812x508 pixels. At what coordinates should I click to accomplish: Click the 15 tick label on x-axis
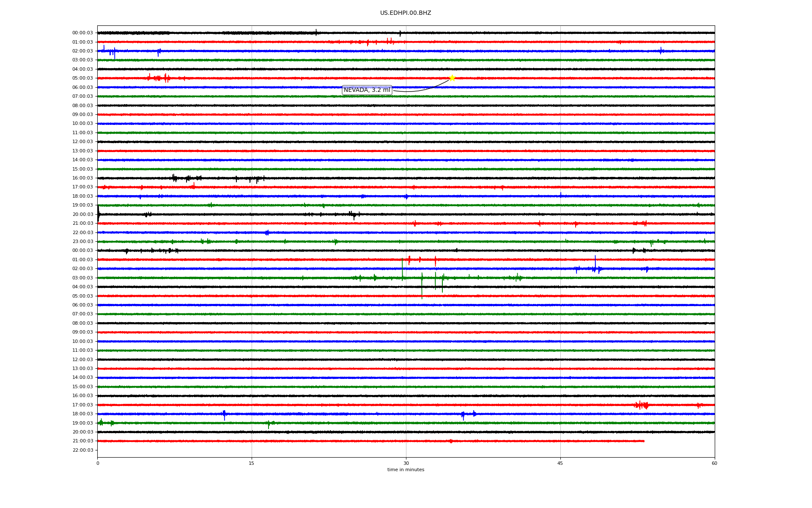click(252, 463)
